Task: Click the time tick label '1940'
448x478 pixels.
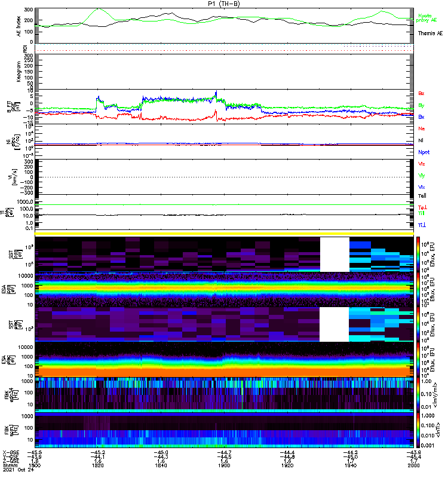Action: (351, 465)
